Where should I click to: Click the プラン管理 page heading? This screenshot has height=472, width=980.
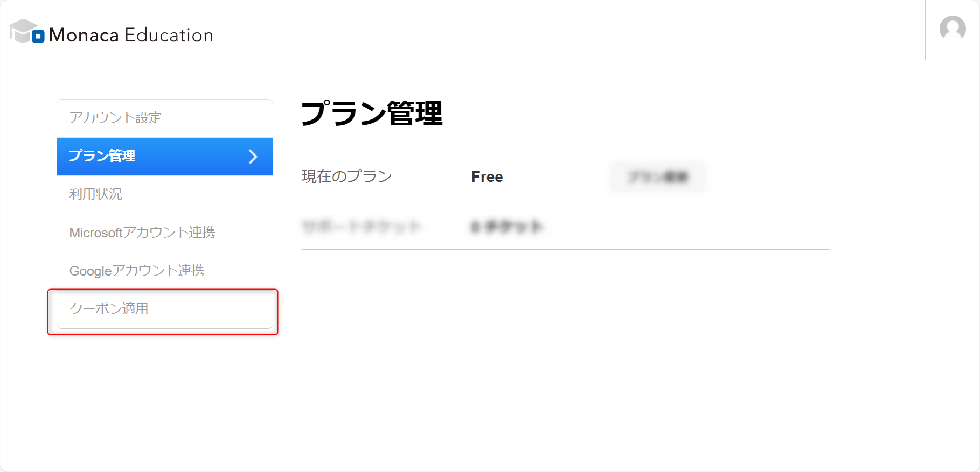[x=372, y=114]
